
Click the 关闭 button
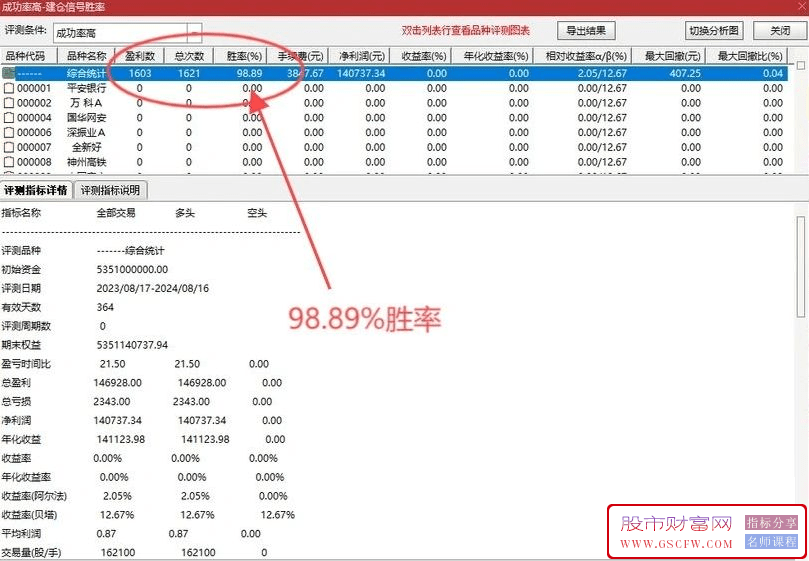click(x=780, y=31)
